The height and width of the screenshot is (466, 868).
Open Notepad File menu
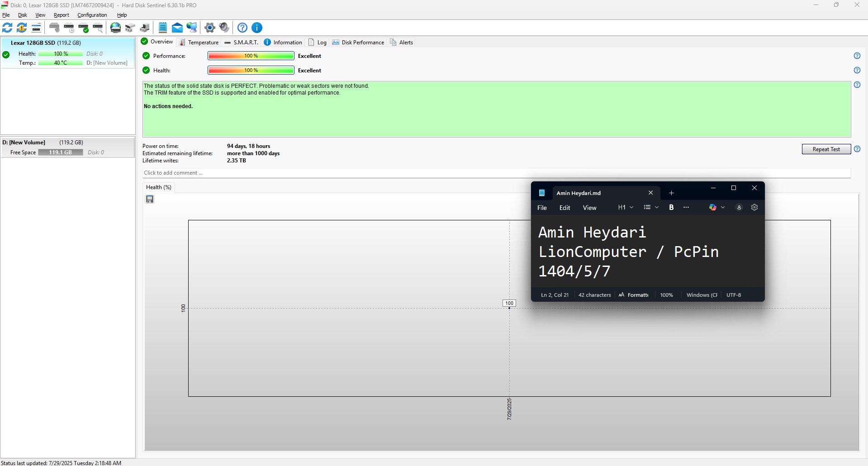click(542, 208)
